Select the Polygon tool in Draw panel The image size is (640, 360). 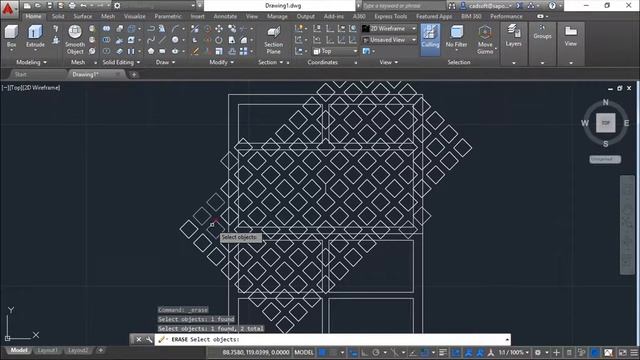[x=151, y=51]
